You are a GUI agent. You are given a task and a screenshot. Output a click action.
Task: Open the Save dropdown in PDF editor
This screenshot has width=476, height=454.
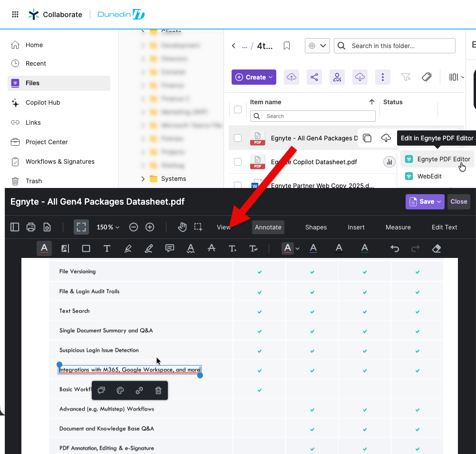(425, 201)
